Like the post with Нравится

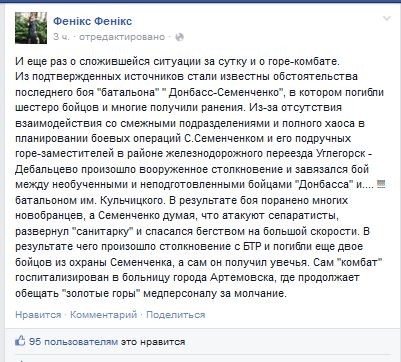click(38, 315)
